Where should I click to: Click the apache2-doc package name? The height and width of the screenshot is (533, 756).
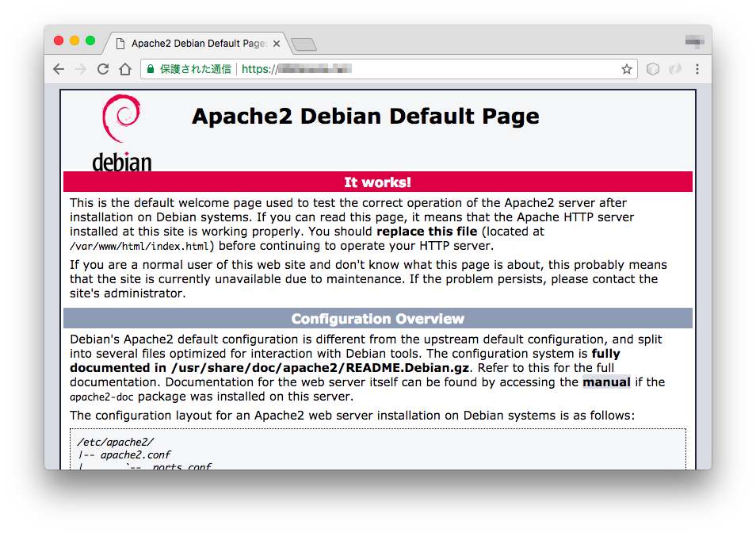pos(101,397)
